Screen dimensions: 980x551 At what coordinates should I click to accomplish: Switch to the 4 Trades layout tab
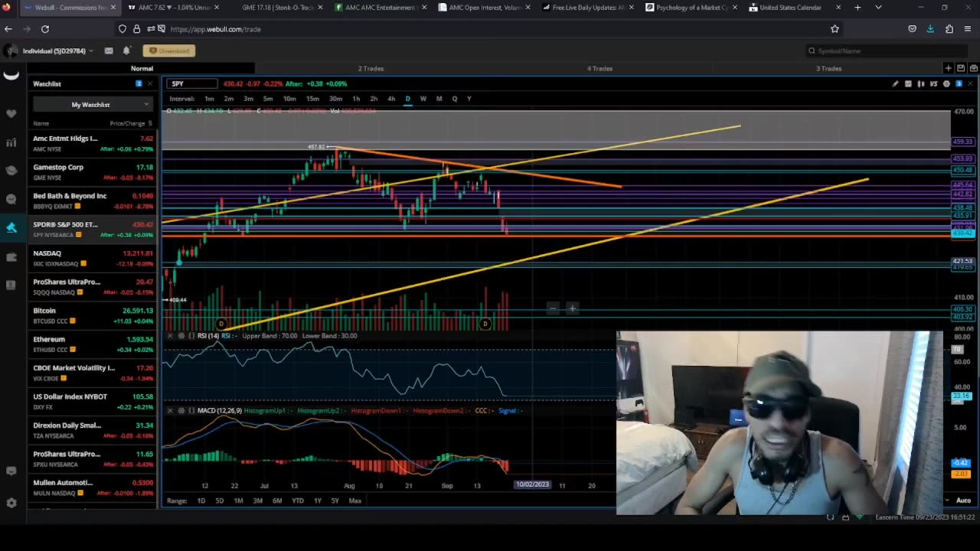tap(599, 68)
